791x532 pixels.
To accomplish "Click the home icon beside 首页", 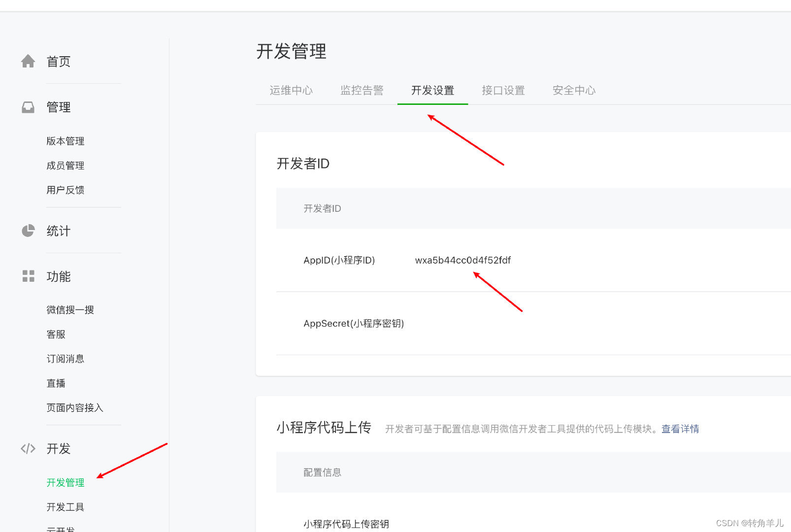I will (x=28, y=61).
